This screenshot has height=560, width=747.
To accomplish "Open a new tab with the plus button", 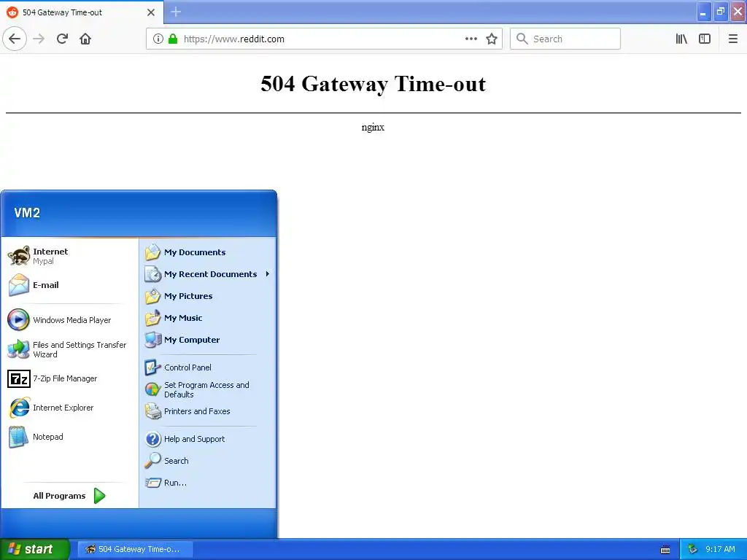I will pos(176,12).
